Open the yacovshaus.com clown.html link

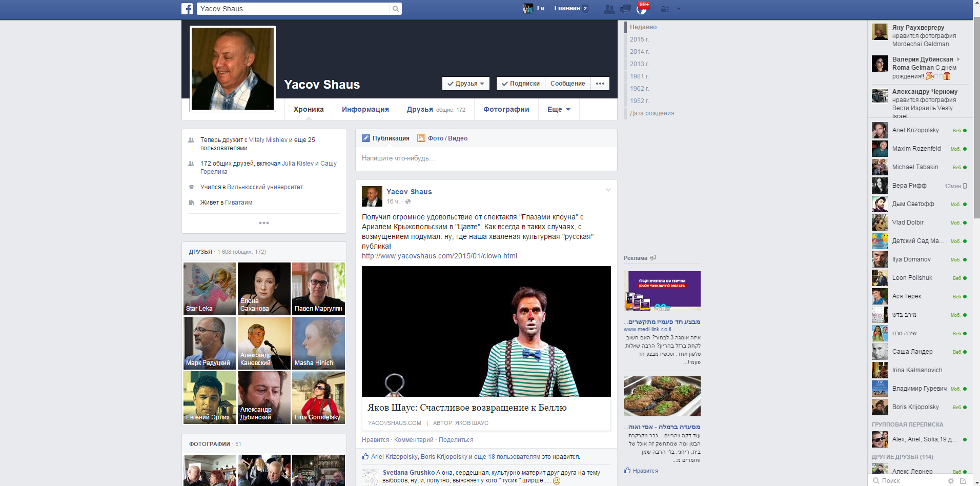[x=439, y=256]
